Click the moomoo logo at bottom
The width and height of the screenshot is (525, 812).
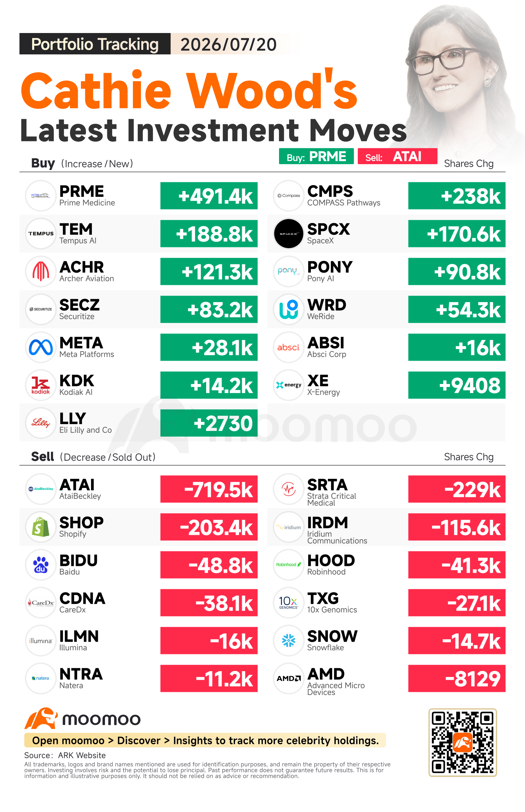pyautogui.click(x=82, y=719)
